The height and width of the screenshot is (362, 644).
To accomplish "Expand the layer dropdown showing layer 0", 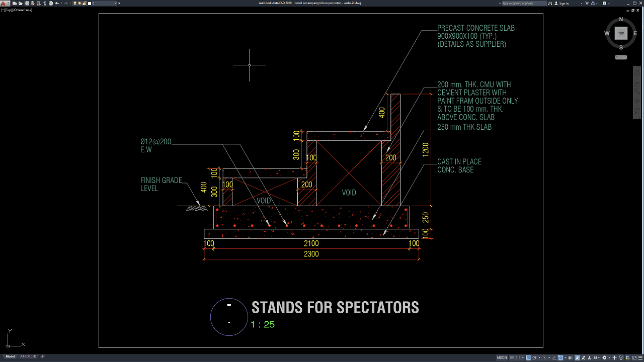I will coord(116,3).
